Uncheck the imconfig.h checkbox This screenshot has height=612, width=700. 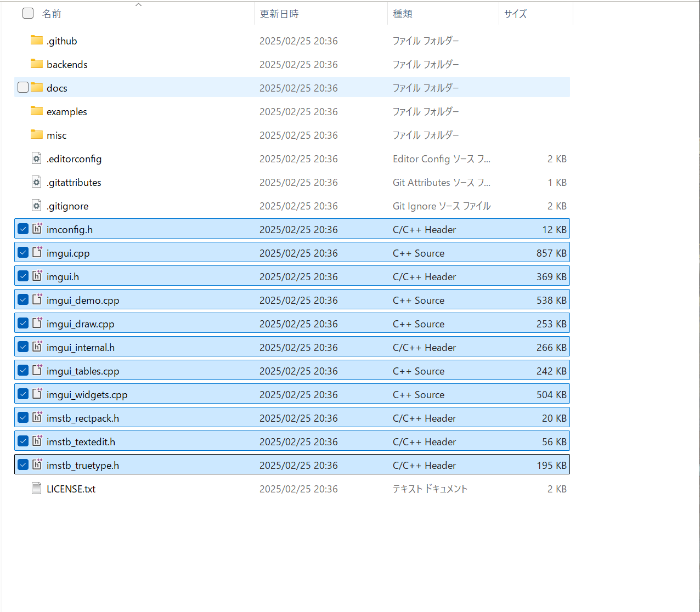(23, 229)
